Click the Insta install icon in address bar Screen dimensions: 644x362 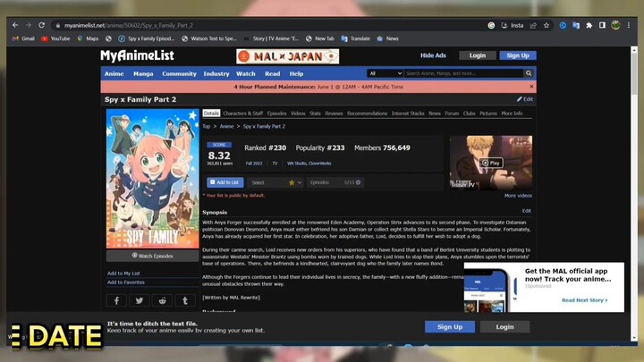513,25
